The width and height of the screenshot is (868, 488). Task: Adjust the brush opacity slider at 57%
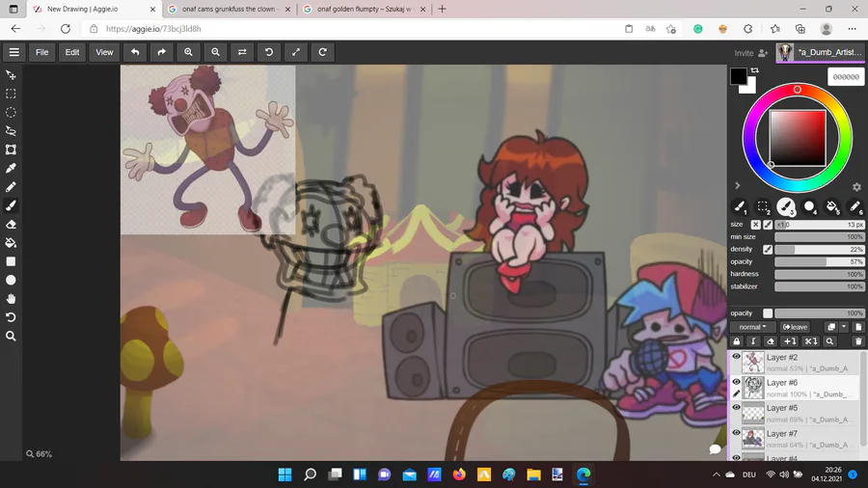tap(819, 261)
